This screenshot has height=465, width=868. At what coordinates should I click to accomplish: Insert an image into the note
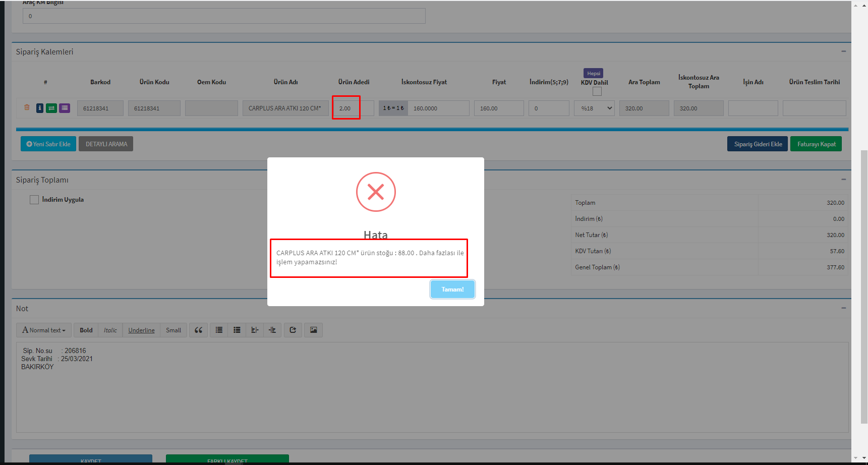pos(313,330)
